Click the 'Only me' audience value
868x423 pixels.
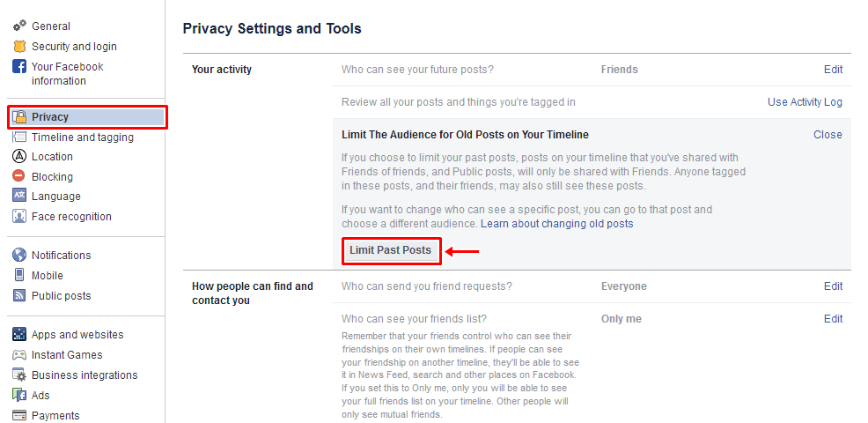(622, 319)
